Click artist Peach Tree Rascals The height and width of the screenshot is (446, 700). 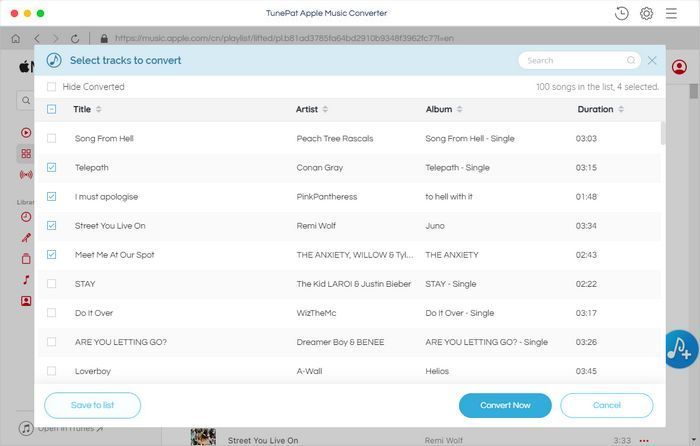point(335,138)
